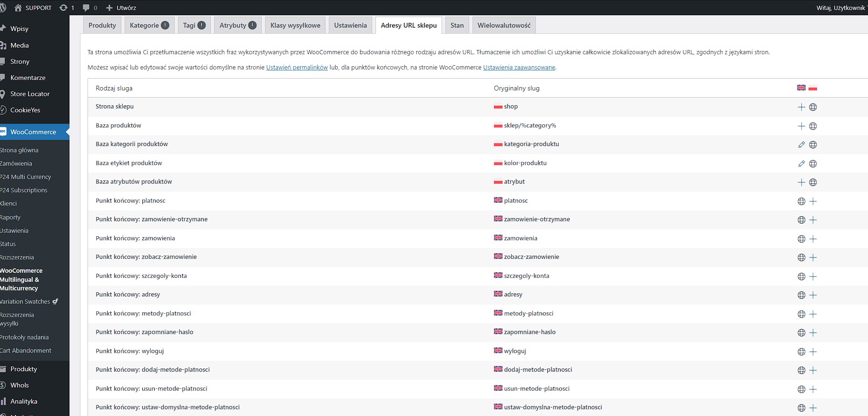Viewport: 868px width, 416px height.
Task: Click globe in ustaw-domyslna-metode-platnosci row
Action: coord(801,408)
